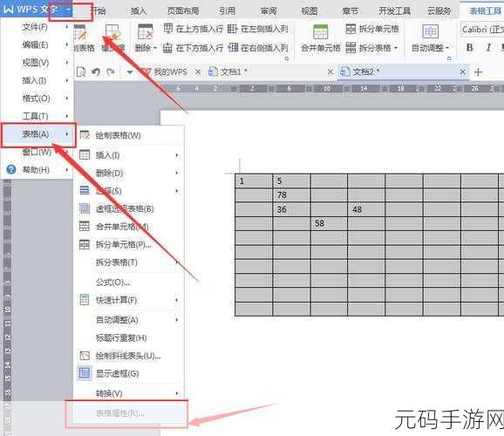Click the new document icon in quick toolbar
504x436 pixels.
click(x=81, y=72)
